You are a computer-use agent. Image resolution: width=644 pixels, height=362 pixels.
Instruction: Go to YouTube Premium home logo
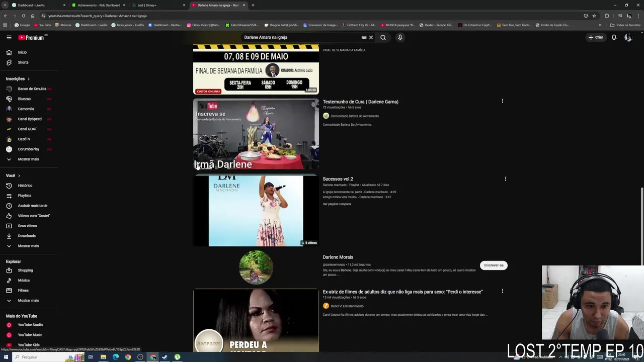pos(31,37)
